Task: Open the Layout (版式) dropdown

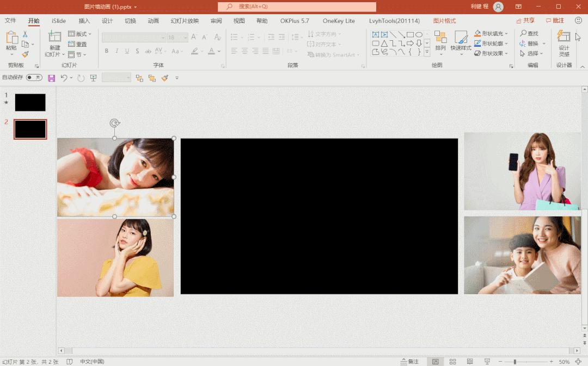Action: [x=80, y=34]
